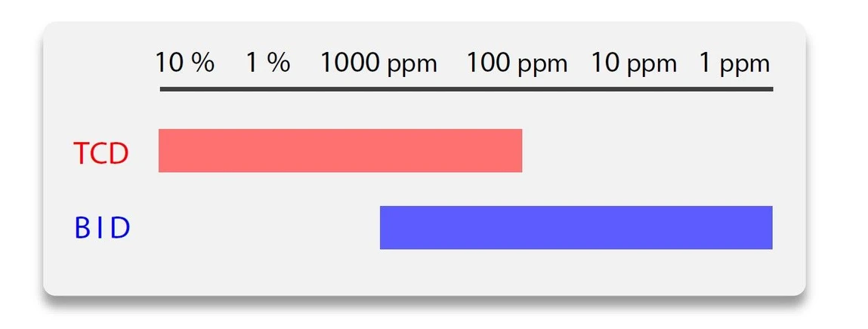Click the "1 %" scale label
Viewport: 868px width, 329px height.
(x=267, y=63)
